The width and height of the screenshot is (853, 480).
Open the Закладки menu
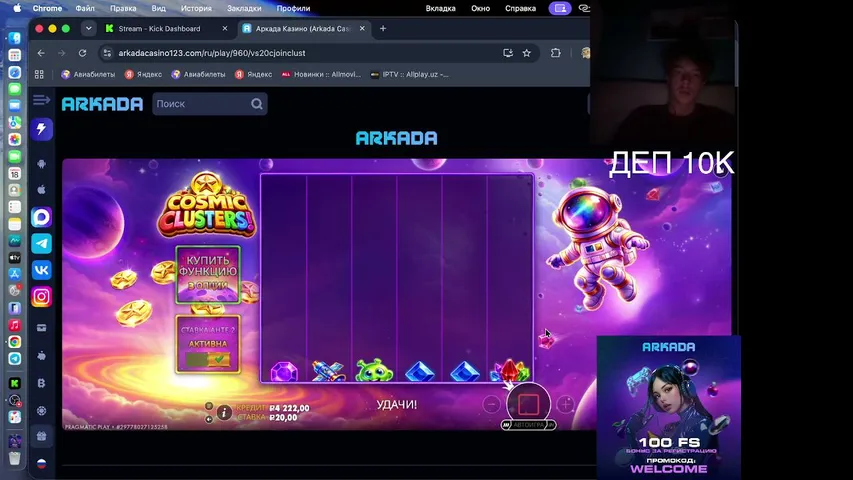244,8
